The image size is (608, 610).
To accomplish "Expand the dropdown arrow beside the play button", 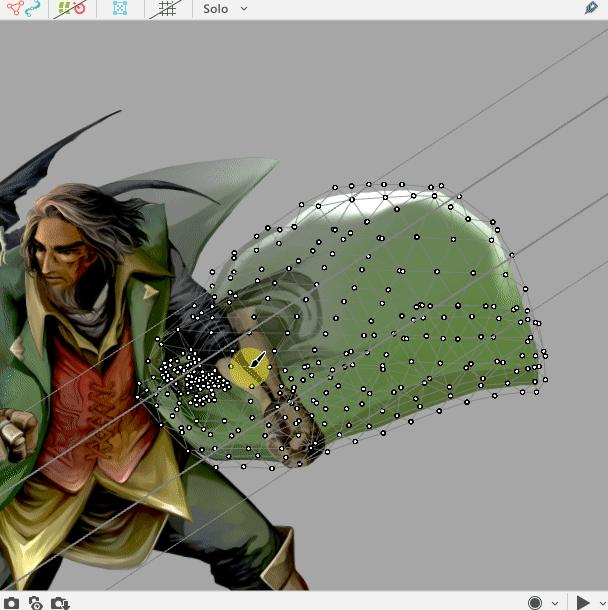I will pos(603,603).
